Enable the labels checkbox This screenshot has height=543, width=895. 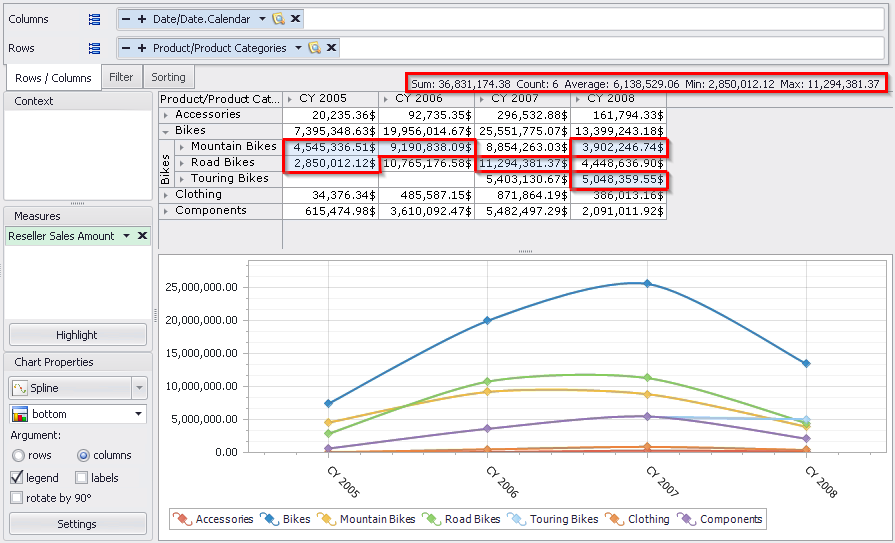click(x=82, y=478)
